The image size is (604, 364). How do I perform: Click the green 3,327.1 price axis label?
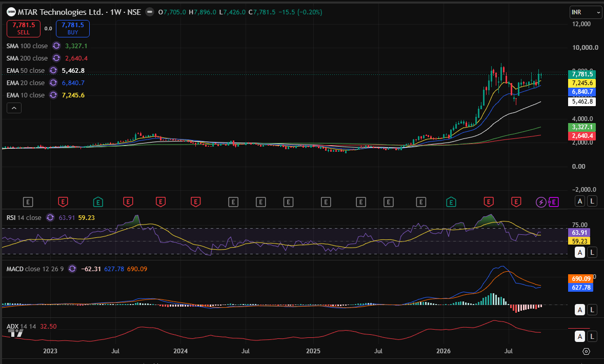[x=582, y=127]
